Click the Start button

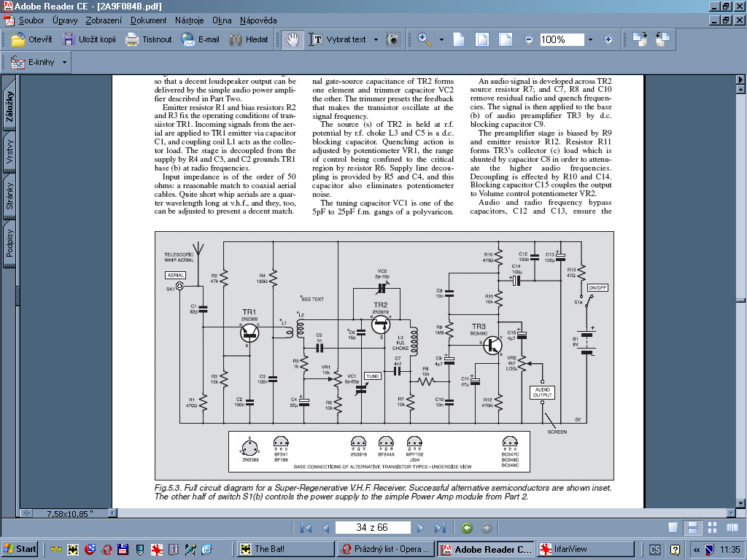20,549
